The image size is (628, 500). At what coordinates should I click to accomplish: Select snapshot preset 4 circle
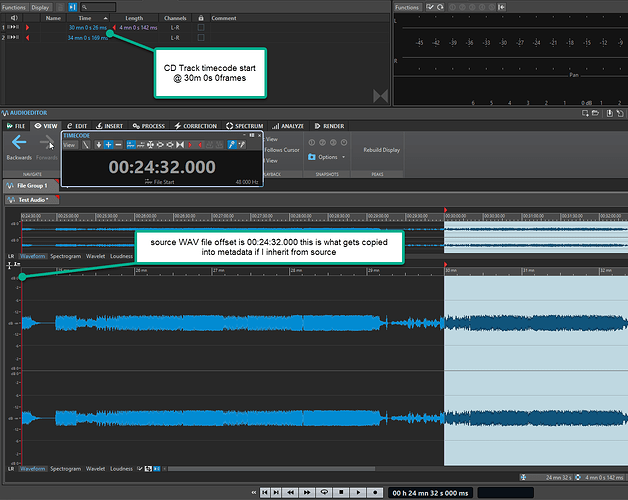(x=344, y=142)
